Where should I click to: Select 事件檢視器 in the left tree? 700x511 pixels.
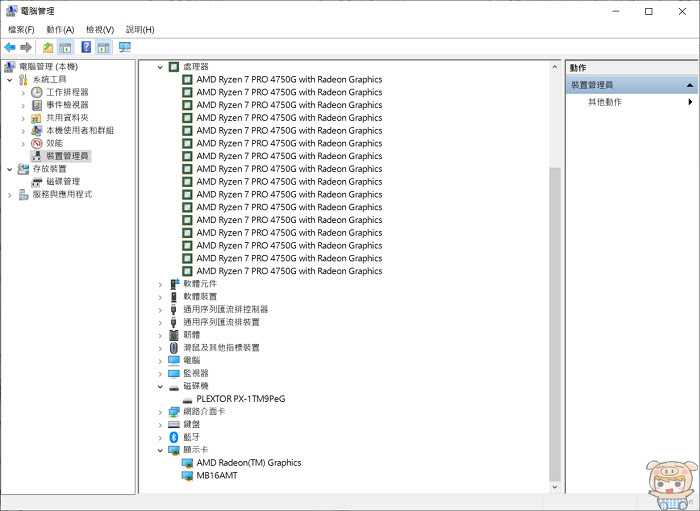(67, 105)
